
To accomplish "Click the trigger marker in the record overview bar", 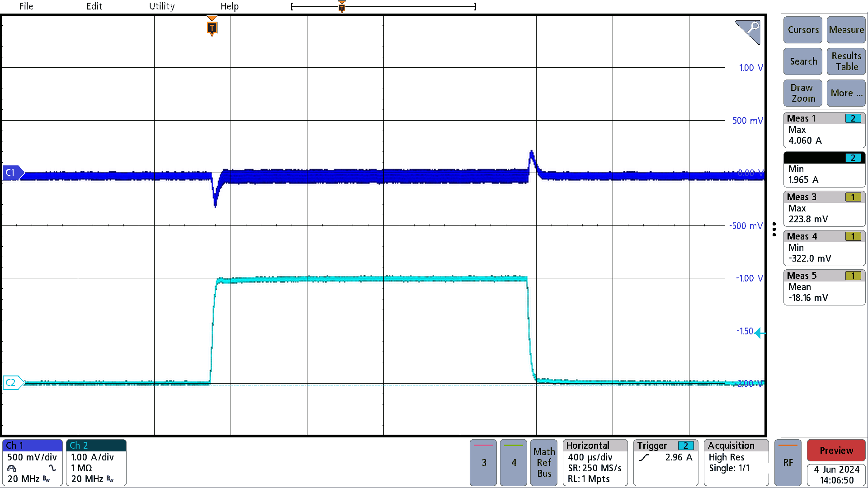I will [342, 6].
